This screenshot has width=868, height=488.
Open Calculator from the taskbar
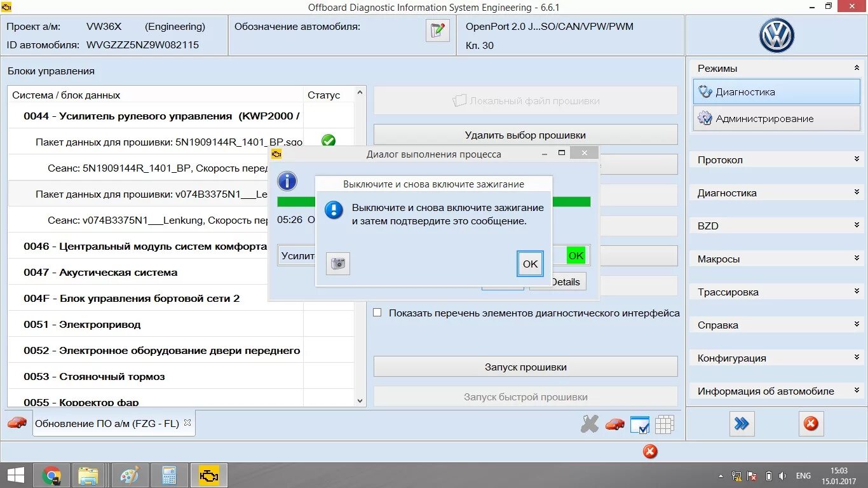tap(169, 475)
